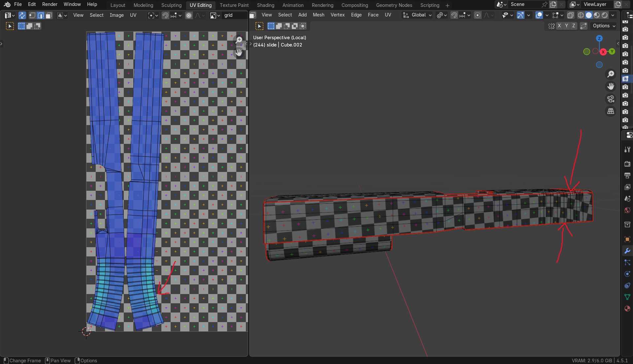Screen dimensions: 633x364
Task: Click the grid image name field
Action: 235,15
